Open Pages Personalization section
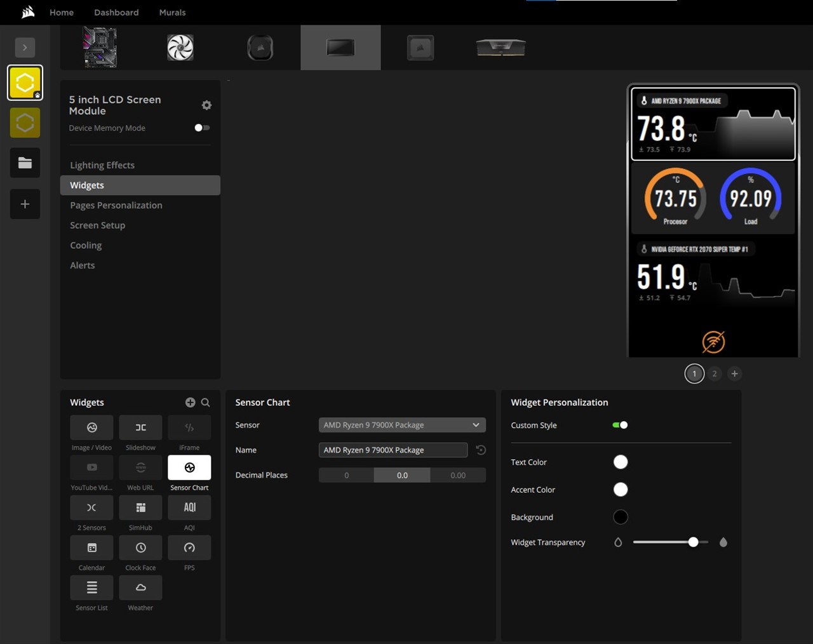This screenshot has width=813, height=644. click(116, 205)
